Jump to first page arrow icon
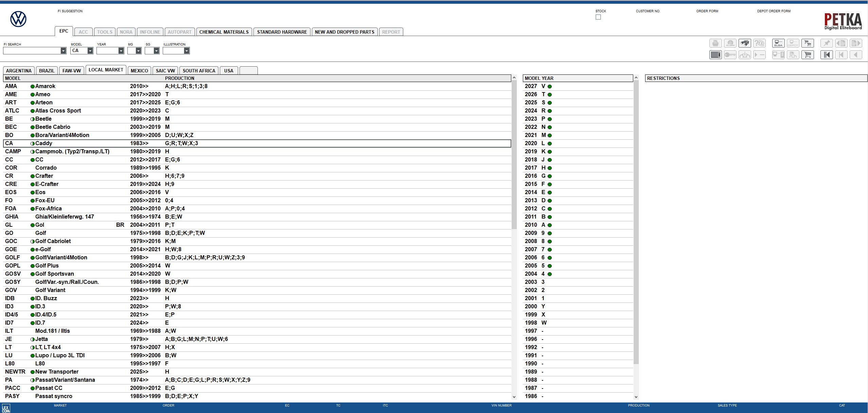This screenshot has width=868, height=413. point(827,55)
